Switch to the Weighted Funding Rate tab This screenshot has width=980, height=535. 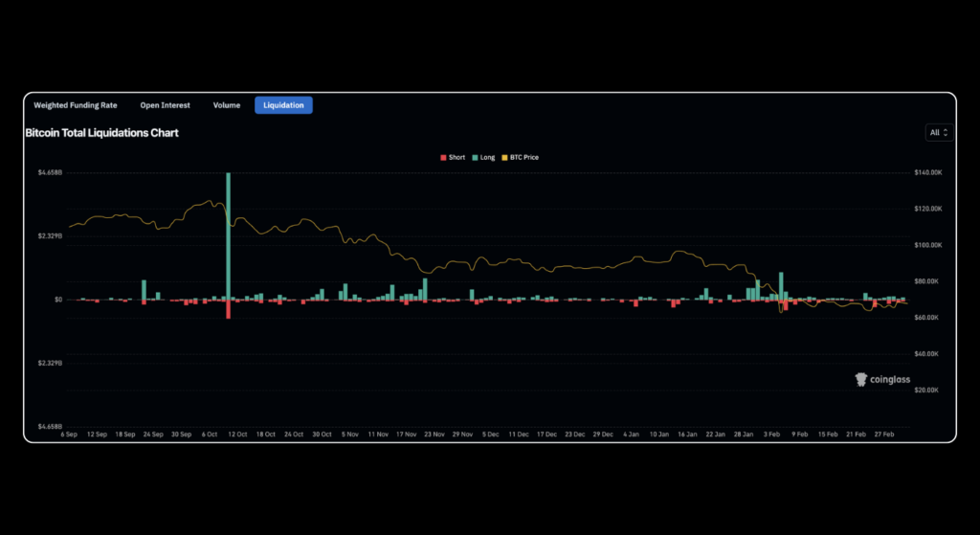[75, 105]
